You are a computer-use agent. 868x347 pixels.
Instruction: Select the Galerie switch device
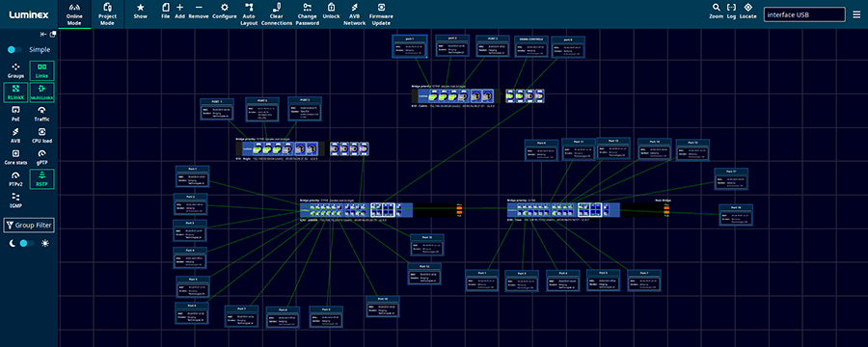[477, 95]
